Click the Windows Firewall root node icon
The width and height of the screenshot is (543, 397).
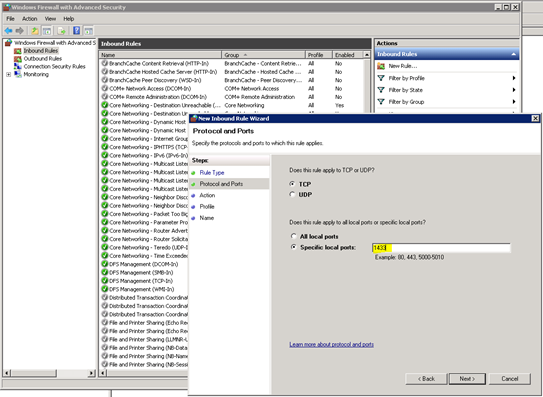pos(8,43)
